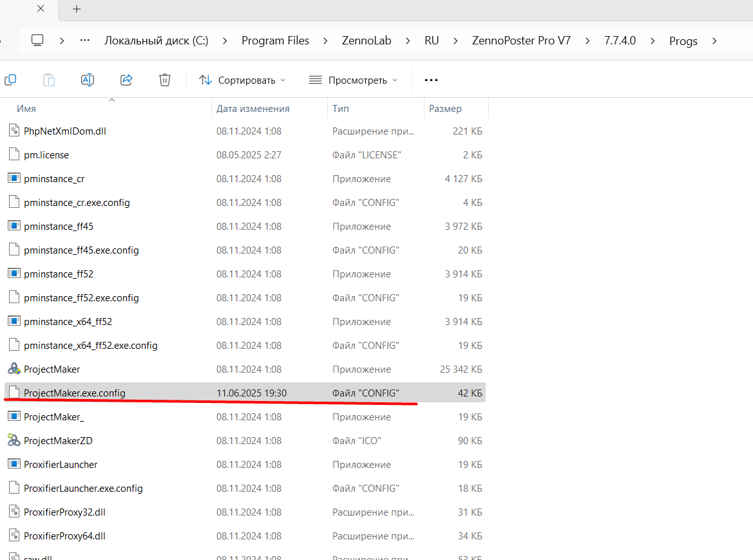Click the type cell Файл "LICENSE"
This screenshot has height=560, width=753.
[x=367, y=155]
